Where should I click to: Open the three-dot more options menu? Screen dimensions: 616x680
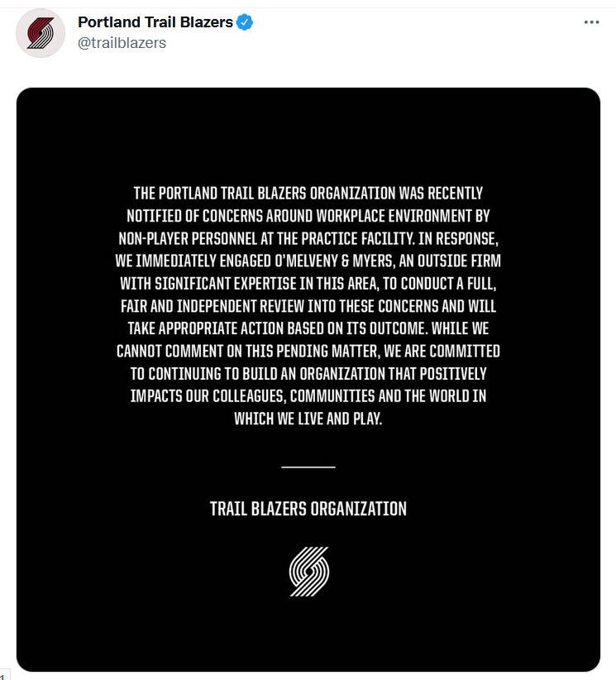(x=591, y=22)
